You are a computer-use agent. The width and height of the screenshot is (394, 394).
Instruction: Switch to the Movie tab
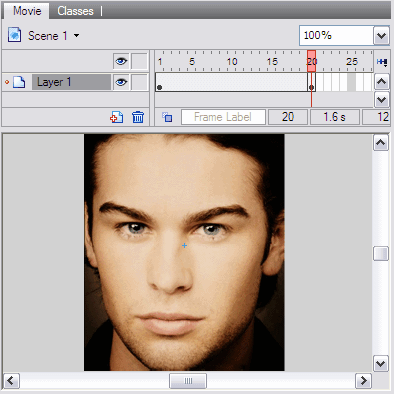coord(27,11)
